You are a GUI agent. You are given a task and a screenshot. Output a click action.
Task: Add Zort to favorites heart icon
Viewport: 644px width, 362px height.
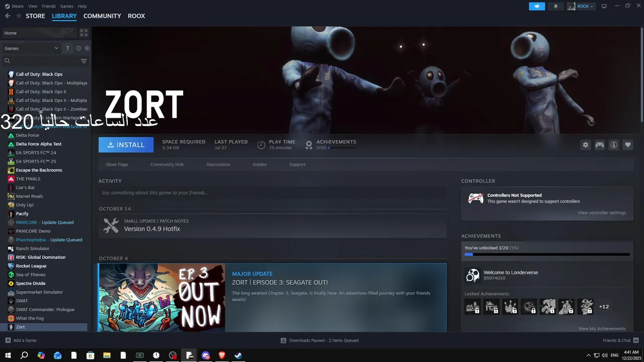pos(628,145)
